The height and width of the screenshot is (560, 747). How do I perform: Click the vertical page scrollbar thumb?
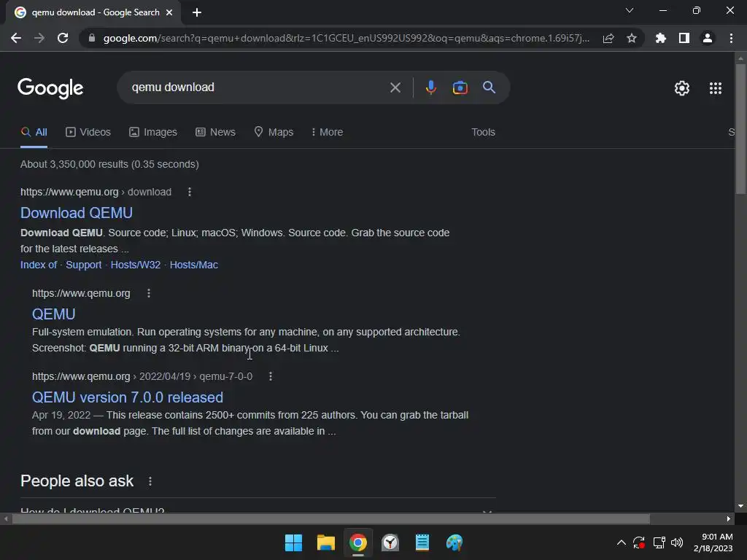740,128
